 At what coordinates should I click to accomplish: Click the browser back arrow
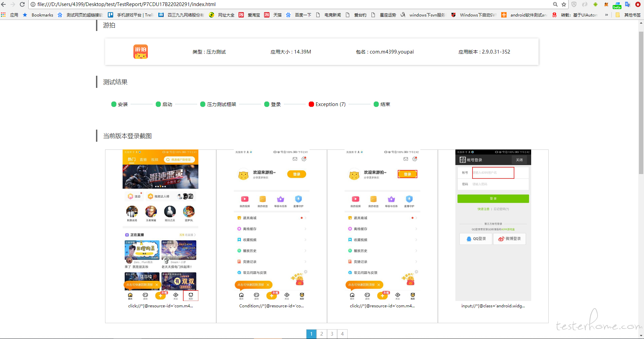tap(4, 4)
